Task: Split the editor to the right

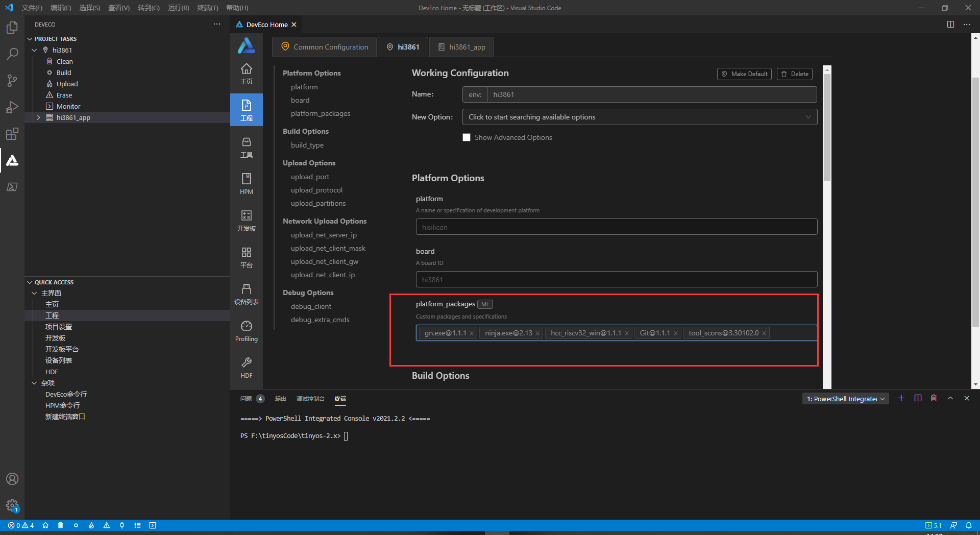Action: click(950, 25)
